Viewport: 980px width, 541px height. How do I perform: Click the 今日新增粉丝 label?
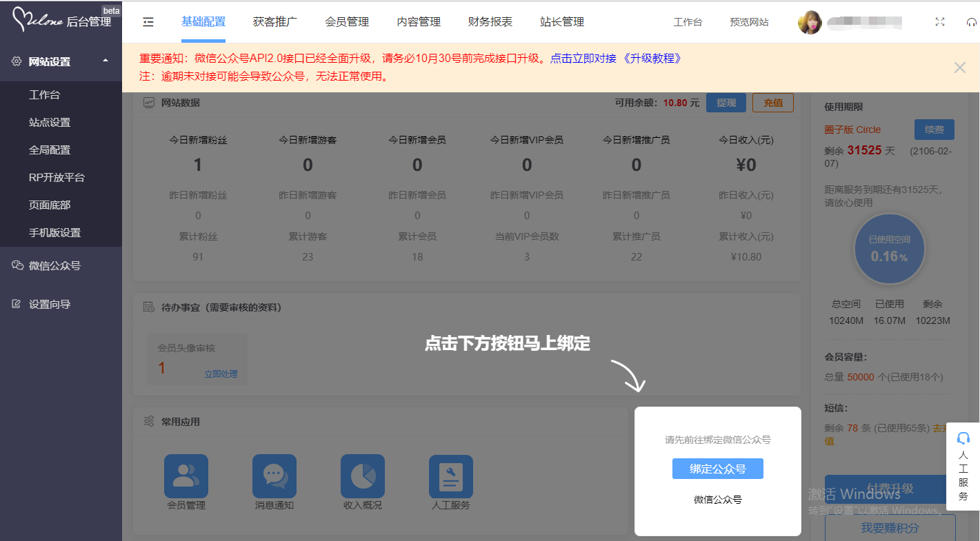198,140
